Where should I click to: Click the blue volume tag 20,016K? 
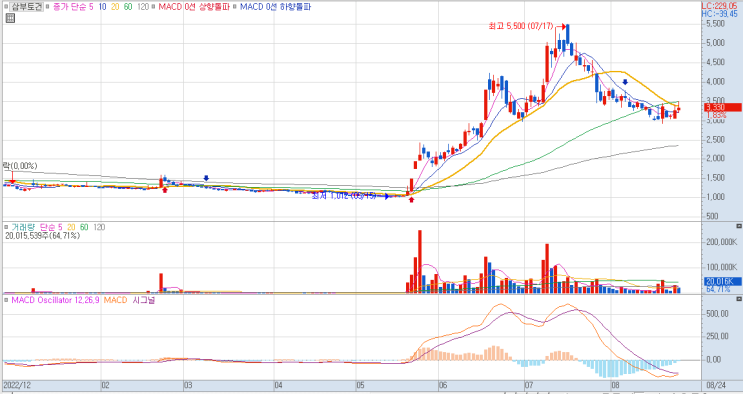point(722,282)
